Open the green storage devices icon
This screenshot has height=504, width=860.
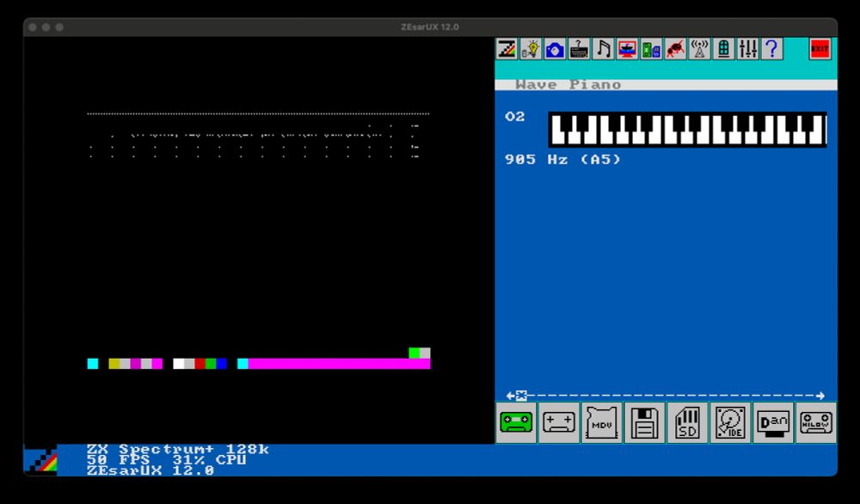pyautogui.click(x=651, y=49)
